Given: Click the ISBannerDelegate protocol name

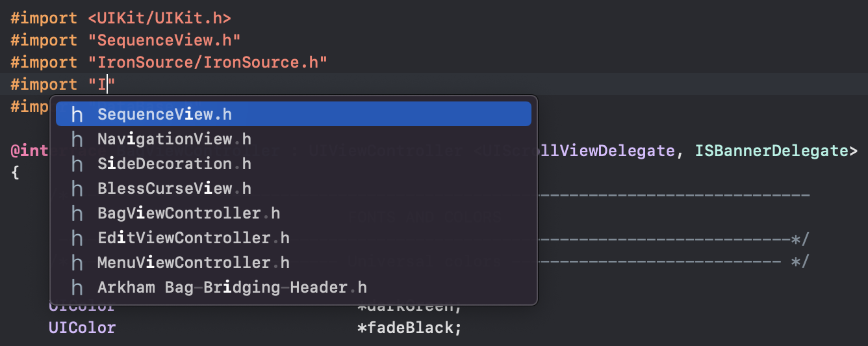Looking at the screenshot, I should 771,151.
